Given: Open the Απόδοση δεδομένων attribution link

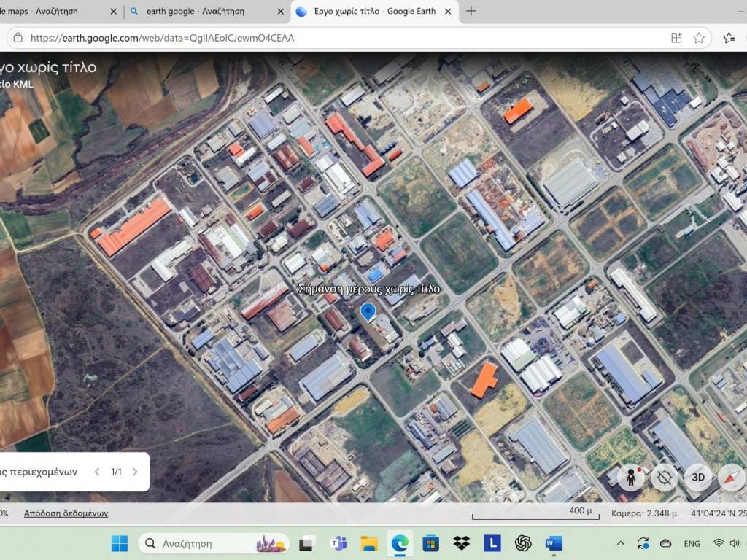Looking at the screenshot, I should coord(66,513).
